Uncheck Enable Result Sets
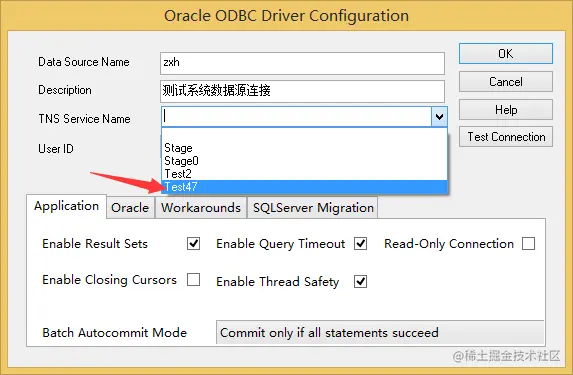Screen dimensions: 573x375 (193, 243)
